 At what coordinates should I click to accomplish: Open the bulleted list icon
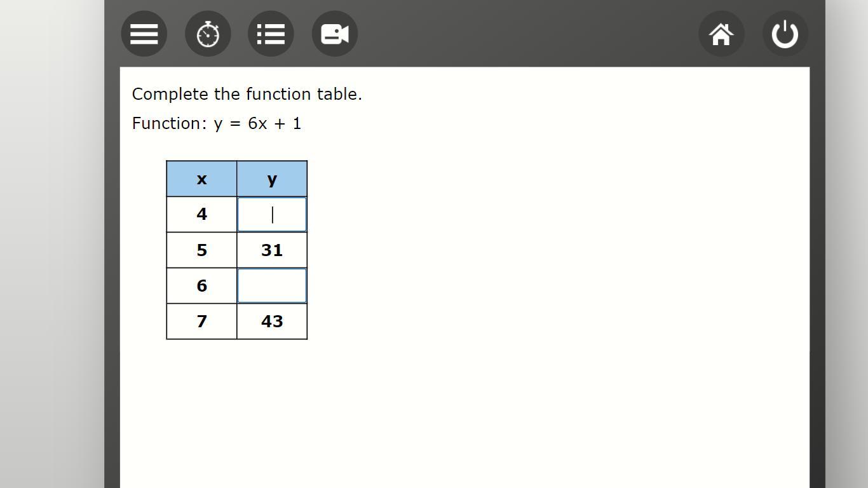point(271,34)
